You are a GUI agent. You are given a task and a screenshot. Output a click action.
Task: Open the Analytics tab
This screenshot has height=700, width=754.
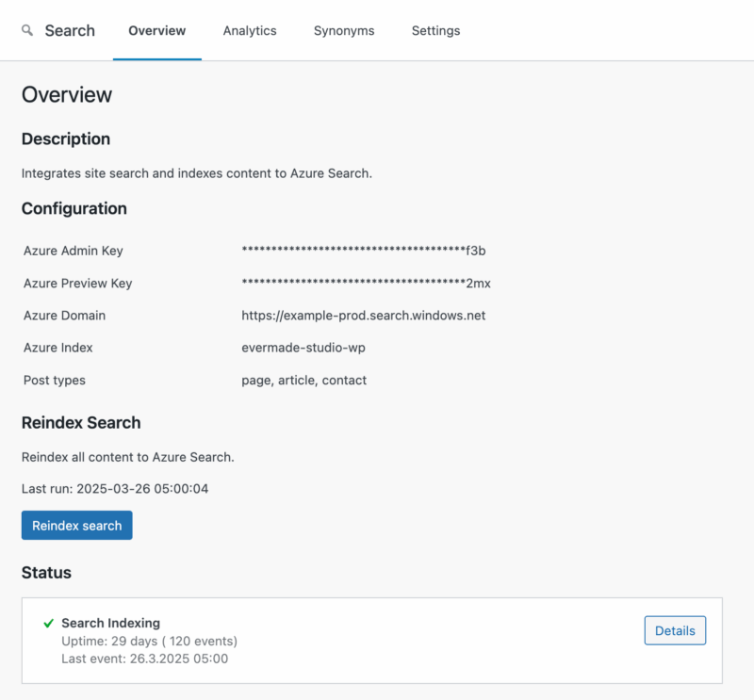pyautogui.click(x=250, y=31)
